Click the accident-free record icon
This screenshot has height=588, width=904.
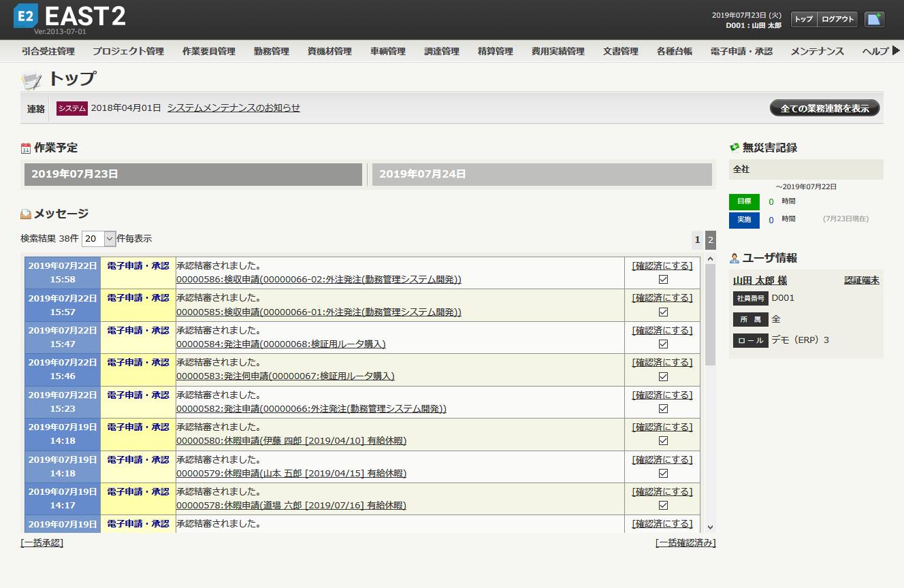click(x=734, y=147)
